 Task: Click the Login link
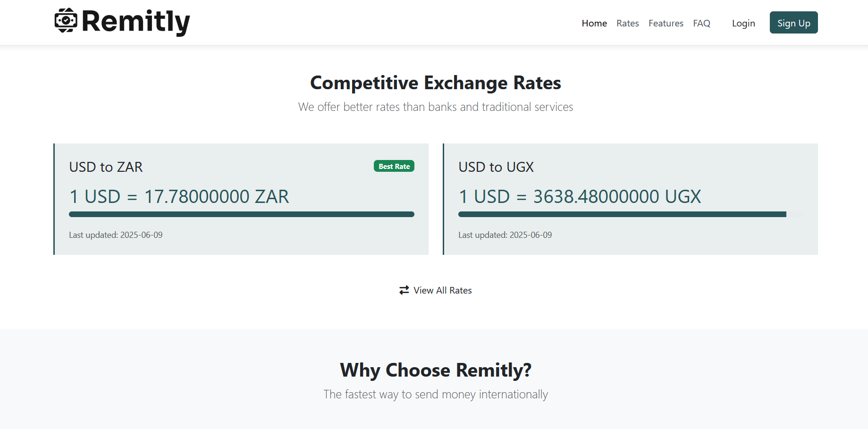(743, 23)
